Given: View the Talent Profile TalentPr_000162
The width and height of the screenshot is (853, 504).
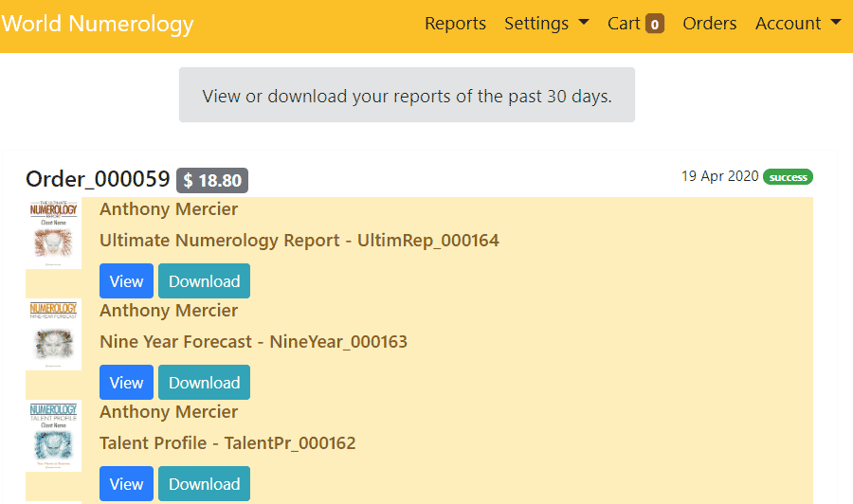Looking at the screenshot, I should click(x=126, y=483).
